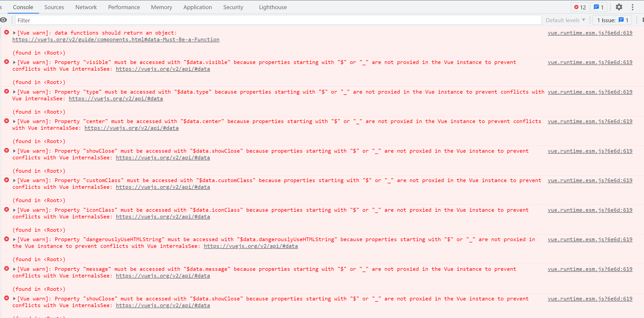Open the components.html#data-Must-Be-a-Function link

tap(116, 40)
